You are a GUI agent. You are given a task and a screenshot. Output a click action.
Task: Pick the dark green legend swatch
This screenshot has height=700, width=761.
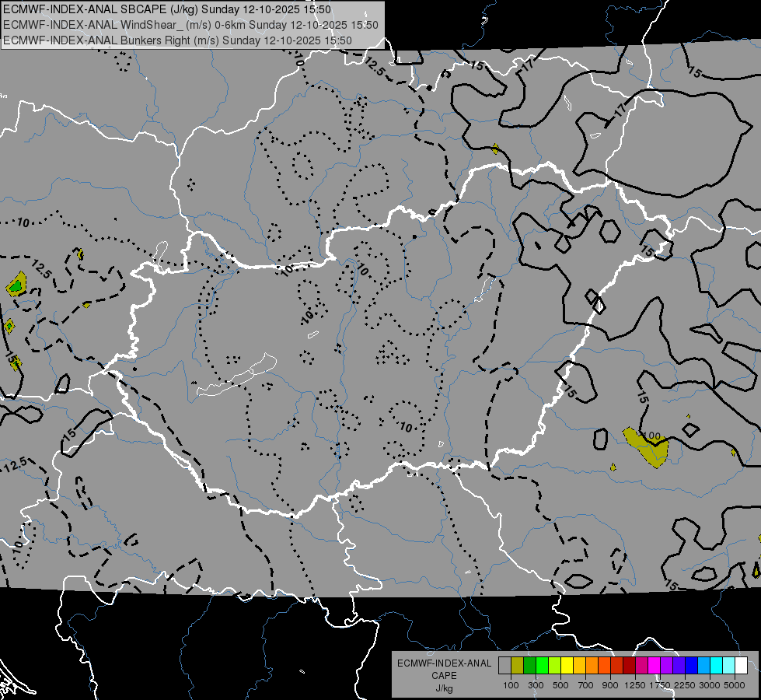(529, 666)
